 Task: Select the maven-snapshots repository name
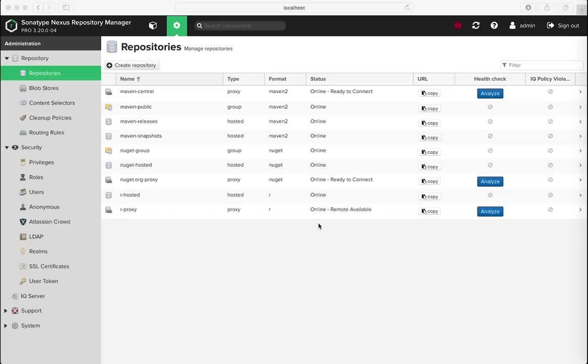141,136
